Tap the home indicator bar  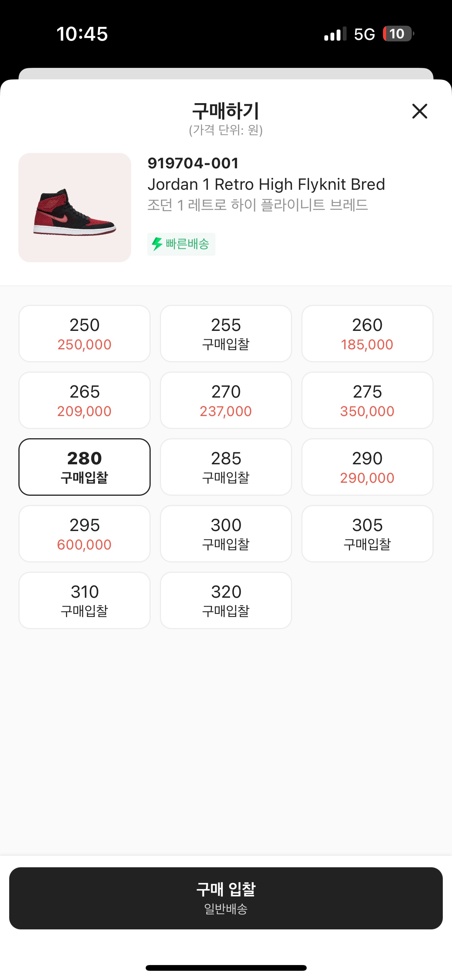tap(226, 967)
